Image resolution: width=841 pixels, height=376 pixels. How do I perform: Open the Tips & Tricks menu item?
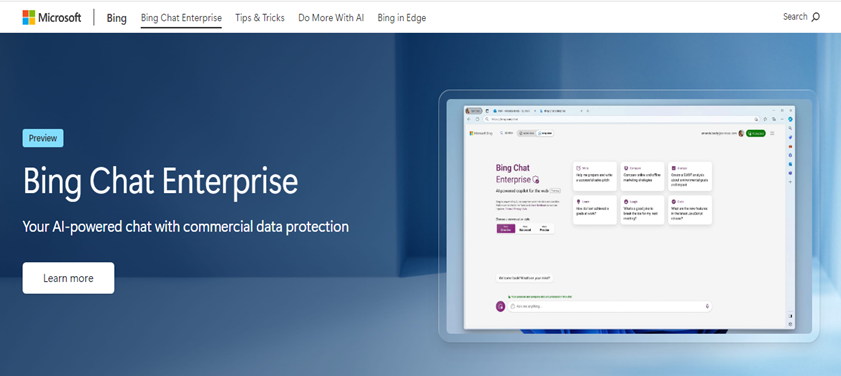click(x=260, y=18)
